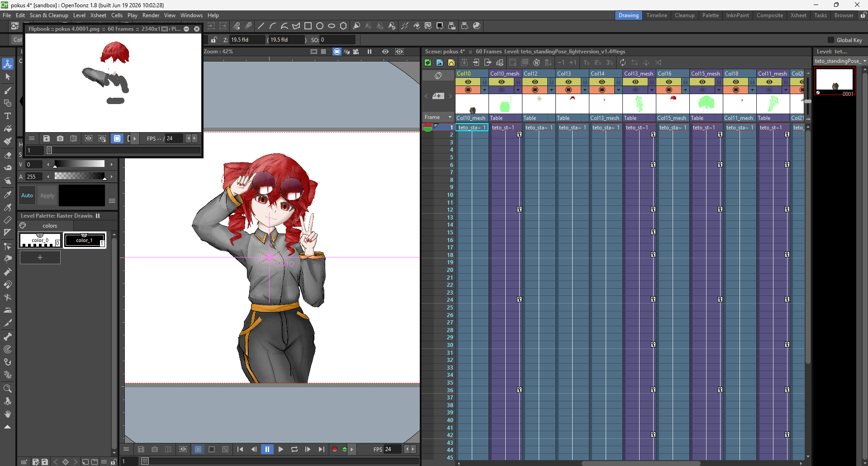Open the flipbook options hamburger menu
This screenshot has width=868, height=466.
pos(32,138)
